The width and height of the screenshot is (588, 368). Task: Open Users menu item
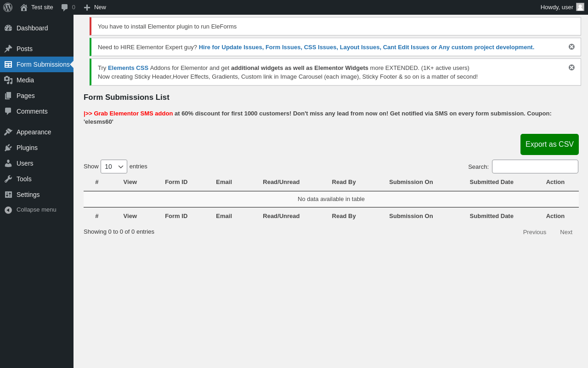click(37, 163)
